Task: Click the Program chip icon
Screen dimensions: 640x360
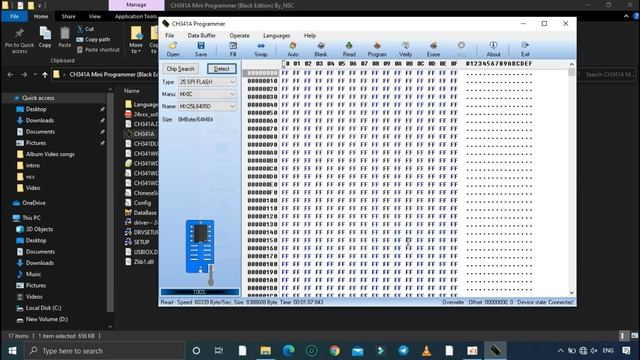Action: point(377,49)
